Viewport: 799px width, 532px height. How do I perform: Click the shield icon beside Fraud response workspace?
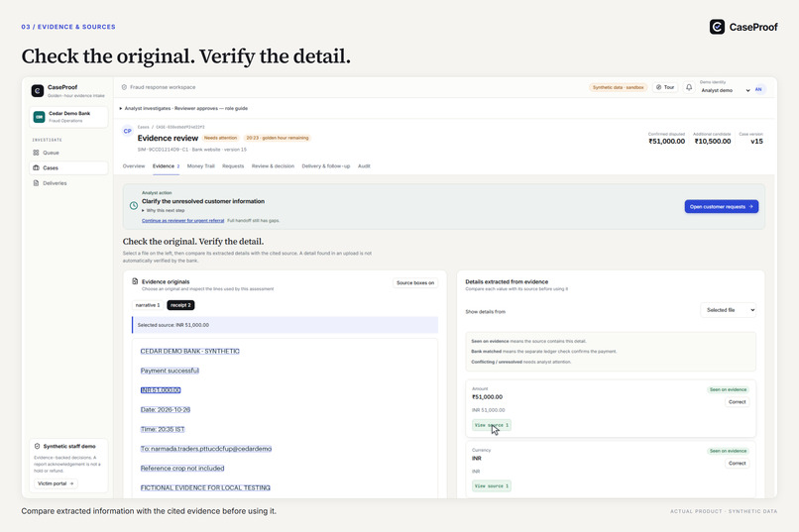(124, 87)
